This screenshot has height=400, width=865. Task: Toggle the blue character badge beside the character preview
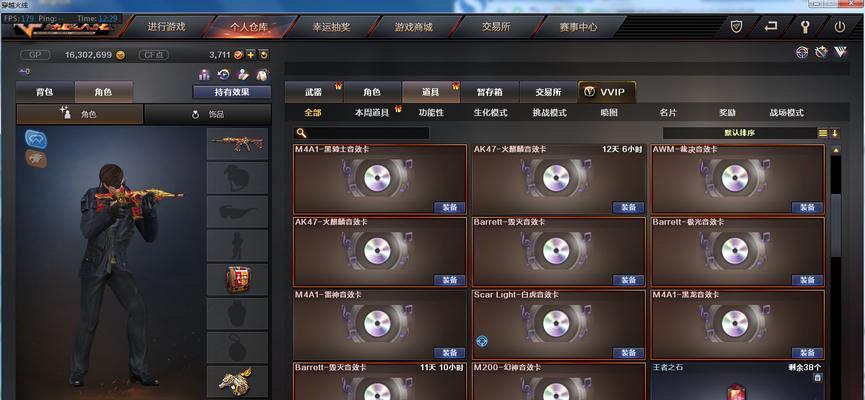coord(36,139)
